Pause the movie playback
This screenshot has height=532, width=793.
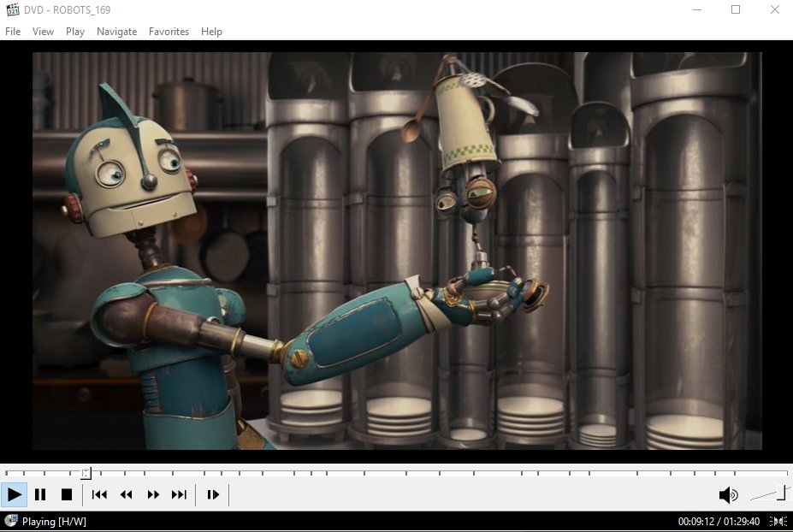[40, 494]
